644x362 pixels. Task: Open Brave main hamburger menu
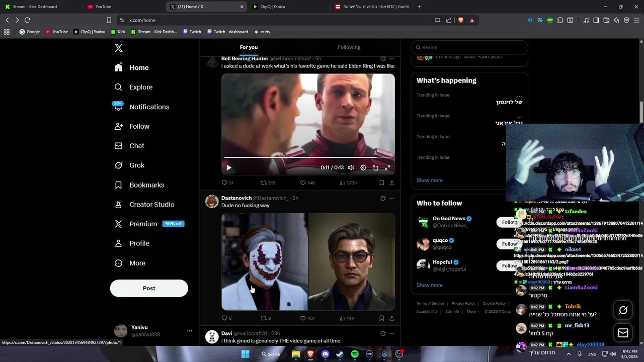point(637,20)
